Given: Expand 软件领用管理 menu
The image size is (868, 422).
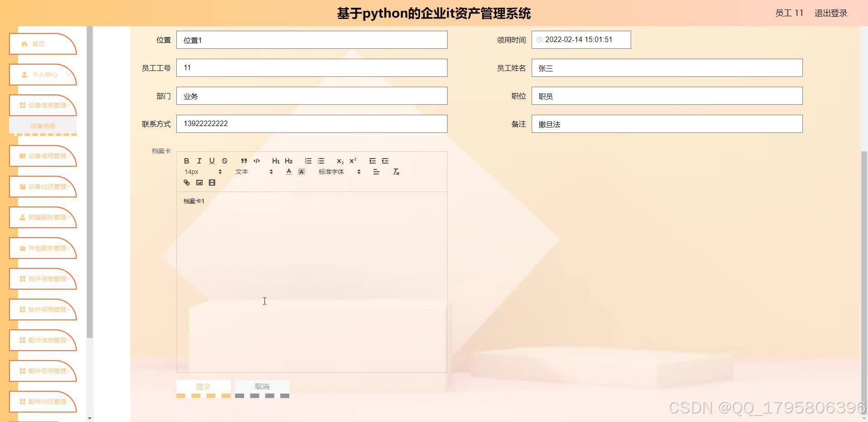Looking at the screenshot, I should coord(43,309).
